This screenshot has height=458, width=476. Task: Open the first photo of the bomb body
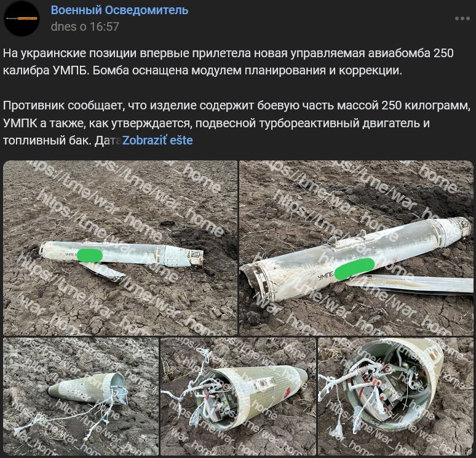point(120,248)
